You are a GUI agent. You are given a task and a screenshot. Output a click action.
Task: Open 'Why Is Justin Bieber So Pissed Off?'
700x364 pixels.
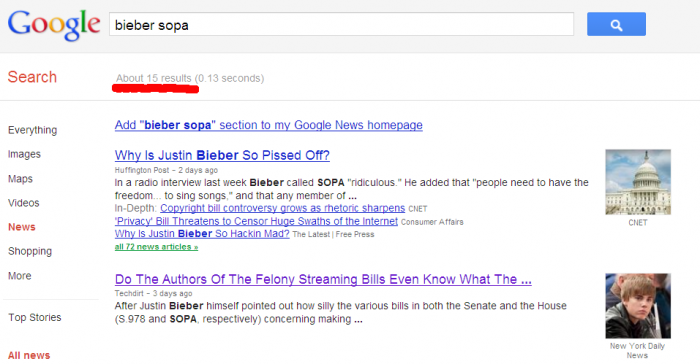[222, 155]
